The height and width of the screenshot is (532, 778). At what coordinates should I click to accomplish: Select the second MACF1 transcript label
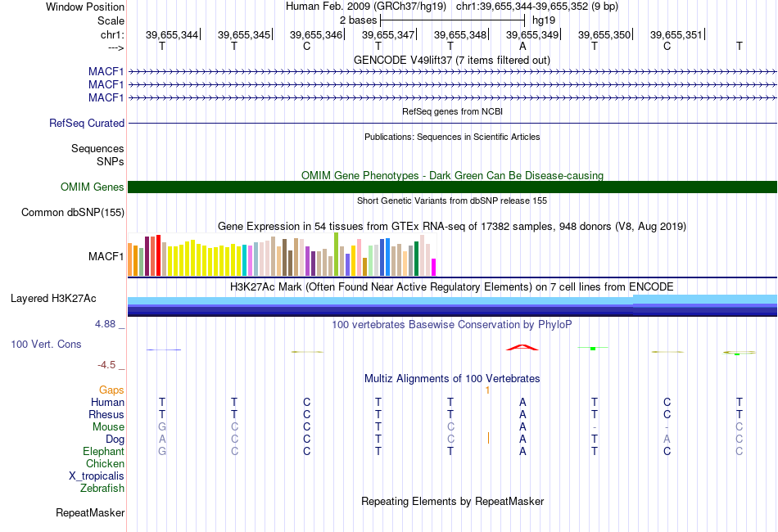(x=106, y=84)
